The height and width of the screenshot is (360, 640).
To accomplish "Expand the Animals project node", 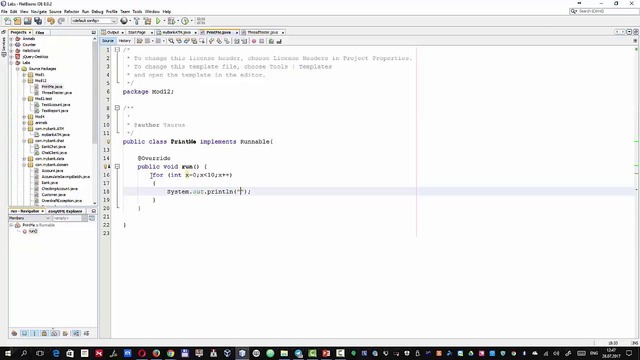I will (11, 39).
